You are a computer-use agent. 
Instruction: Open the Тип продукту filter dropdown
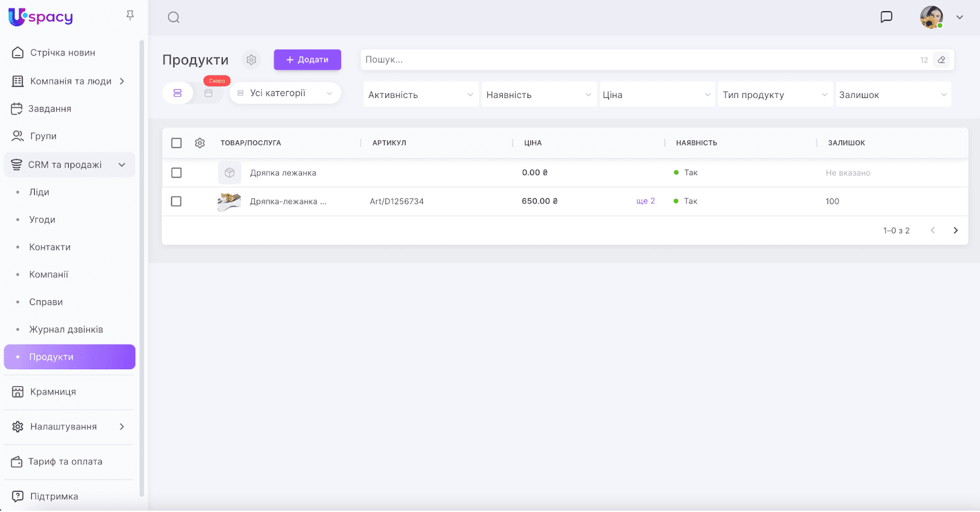(x=775, y=95)
